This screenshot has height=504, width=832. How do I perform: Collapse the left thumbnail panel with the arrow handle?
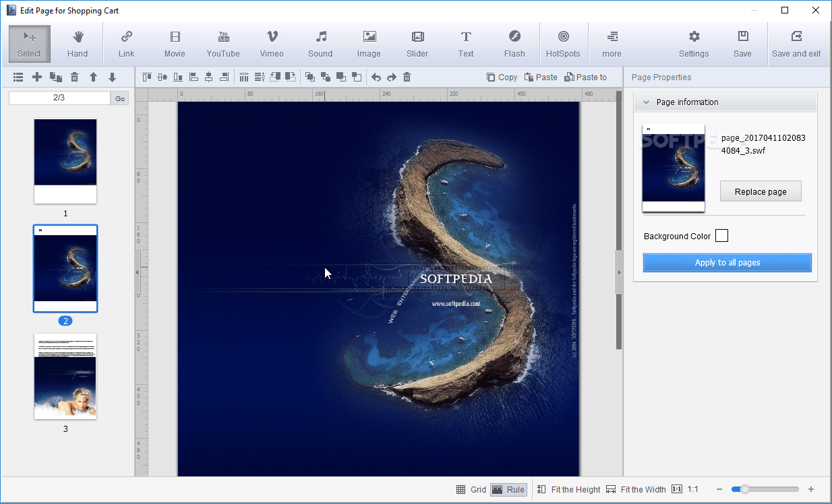[x=138, y=272]
